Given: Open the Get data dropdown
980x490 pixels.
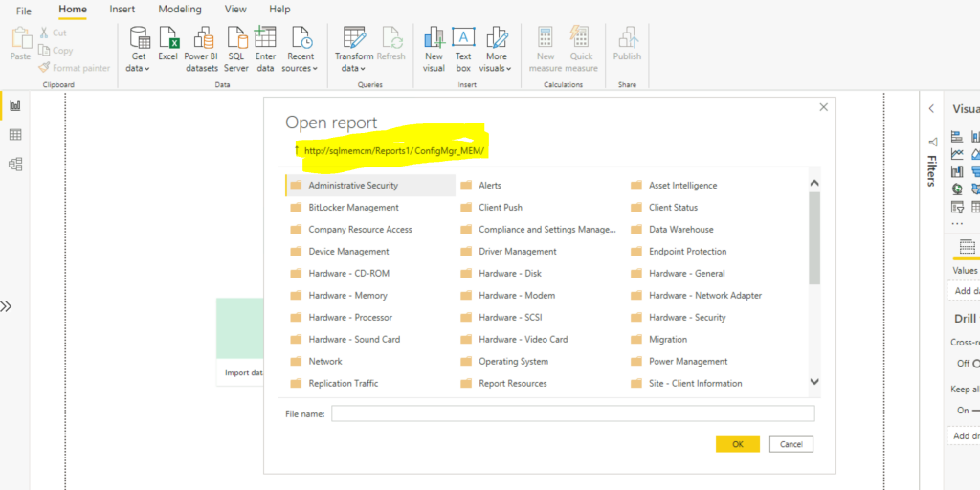Looking at the screenshot, I should tap(139, 50).
